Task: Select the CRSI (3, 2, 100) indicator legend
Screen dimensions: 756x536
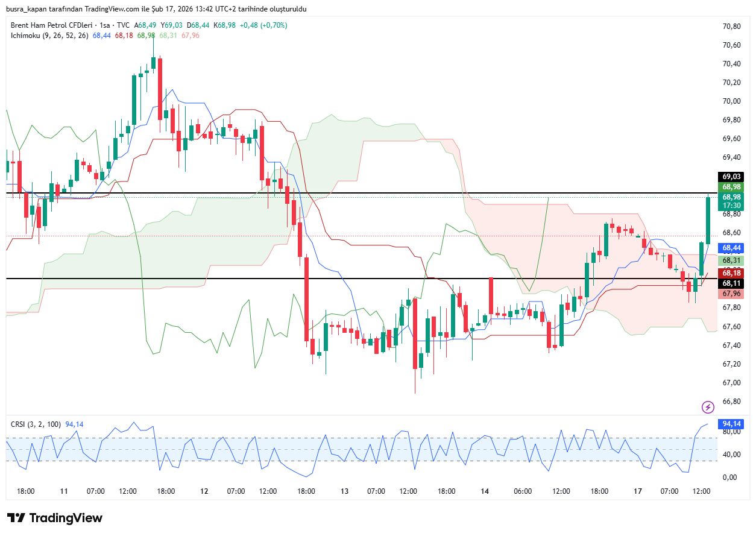Action: click(36, 424)
